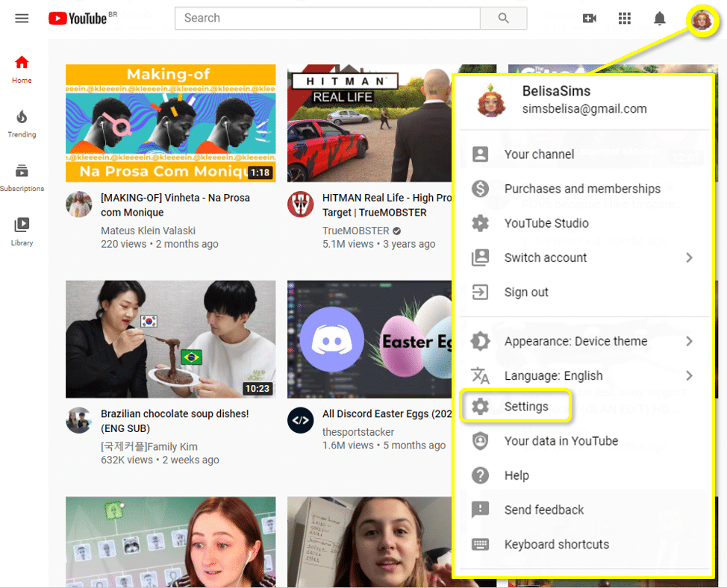Screen dimensions: 727x588
Task: Play the chocolate soup video thumbnail
Action: point(171,340)
